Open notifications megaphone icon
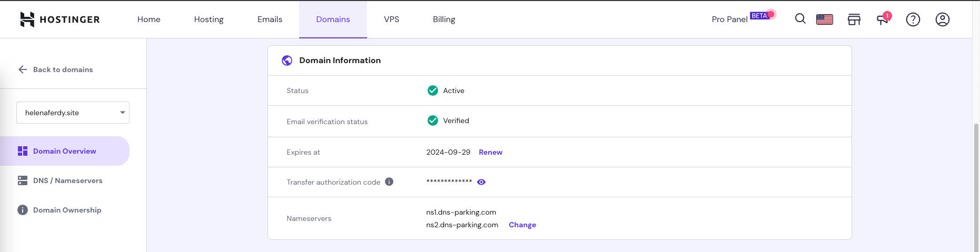 tap(883, 19)
